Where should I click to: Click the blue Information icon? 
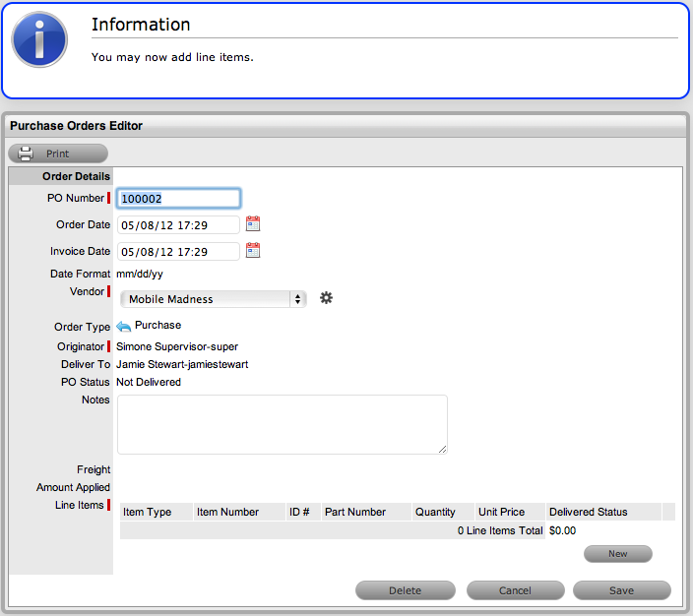(39, 39)
